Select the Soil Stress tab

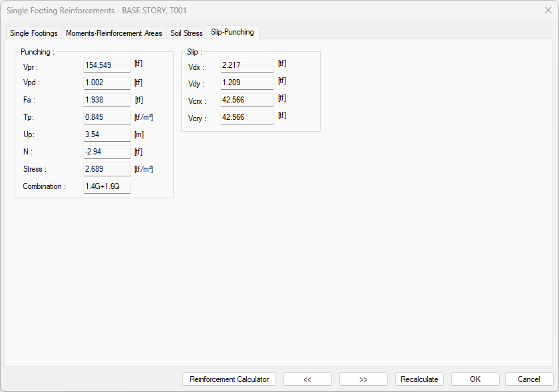(x=186, y=33)
